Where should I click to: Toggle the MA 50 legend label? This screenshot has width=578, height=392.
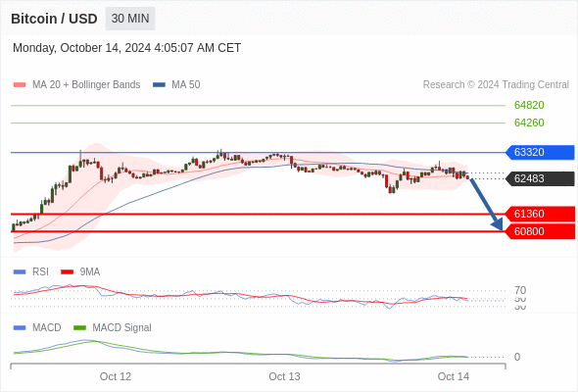[186, 85]
